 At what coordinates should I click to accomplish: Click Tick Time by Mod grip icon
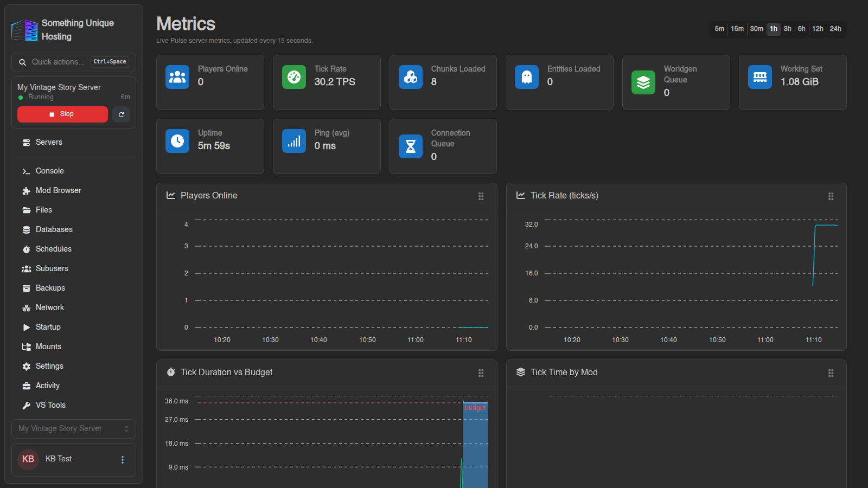(831, 373)
